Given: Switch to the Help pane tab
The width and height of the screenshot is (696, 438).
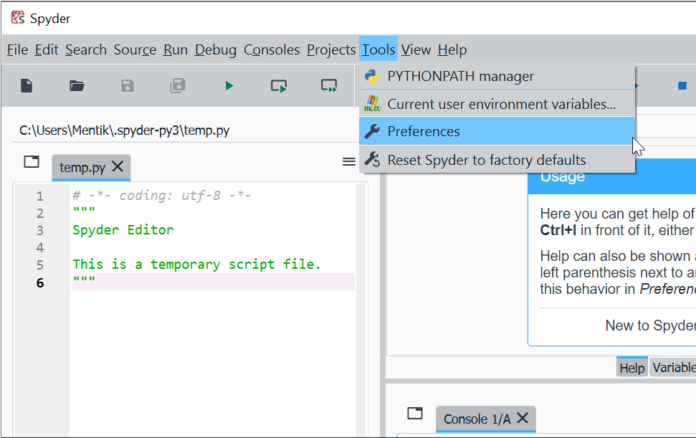Looking at the screenshot, I should point(631,368).
